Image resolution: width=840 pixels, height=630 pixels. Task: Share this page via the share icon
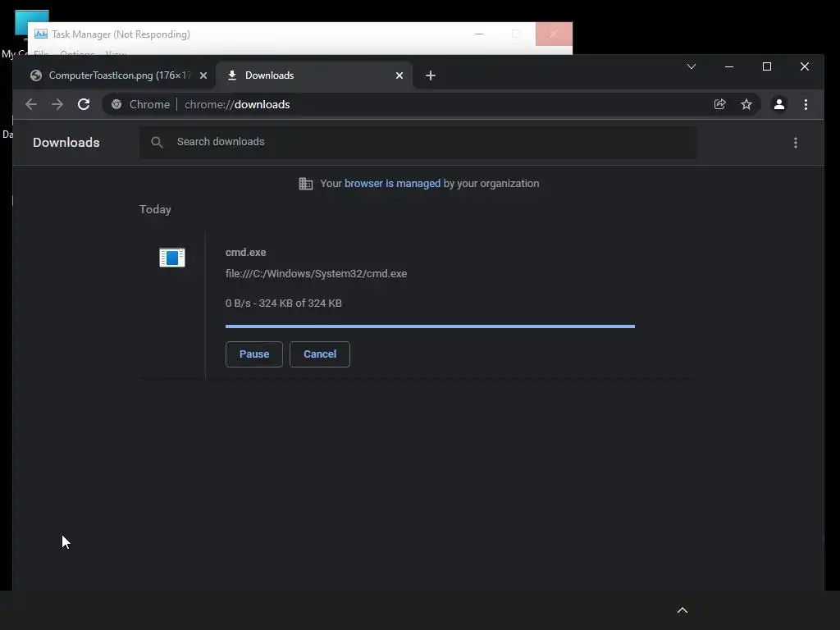pos(720,104)
